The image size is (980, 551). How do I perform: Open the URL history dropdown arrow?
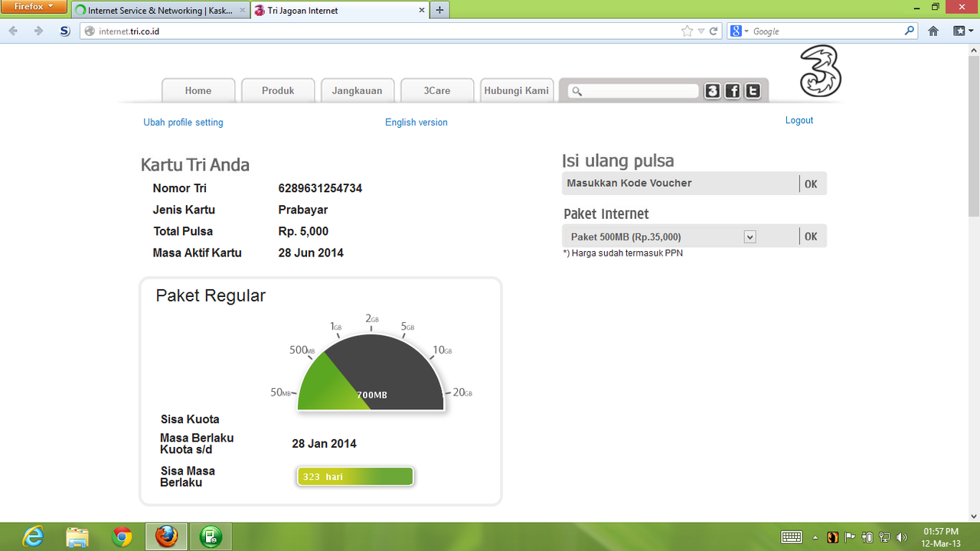[701, 31]
